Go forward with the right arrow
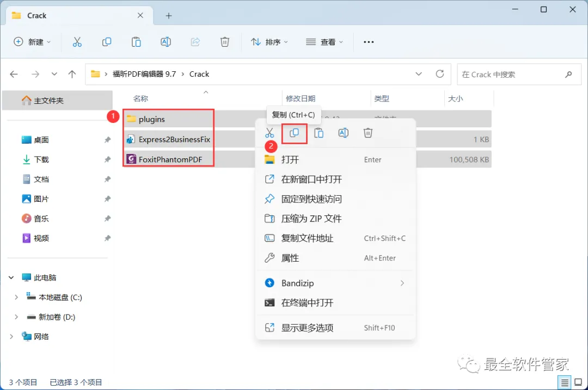This screenshot has height=390, width=588. coord(35,74)
